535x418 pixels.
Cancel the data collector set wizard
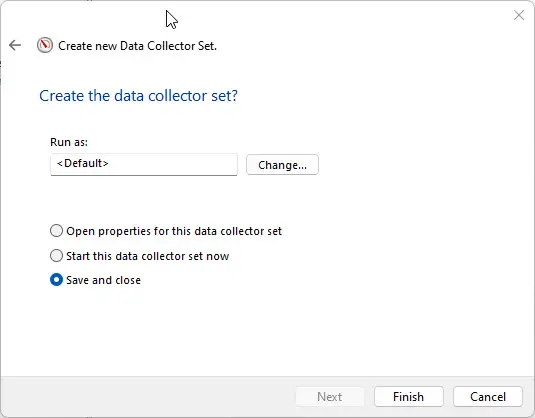[x=488, y=397]
